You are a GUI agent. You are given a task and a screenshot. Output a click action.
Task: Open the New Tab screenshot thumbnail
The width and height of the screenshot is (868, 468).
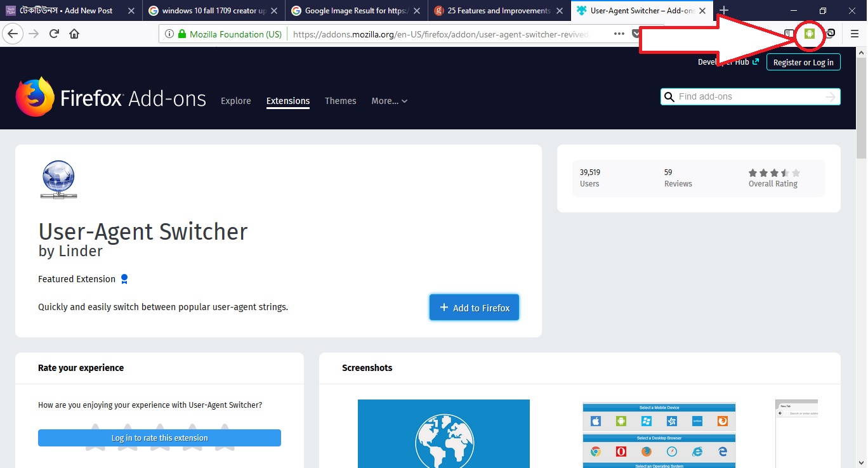click(796, 434)
